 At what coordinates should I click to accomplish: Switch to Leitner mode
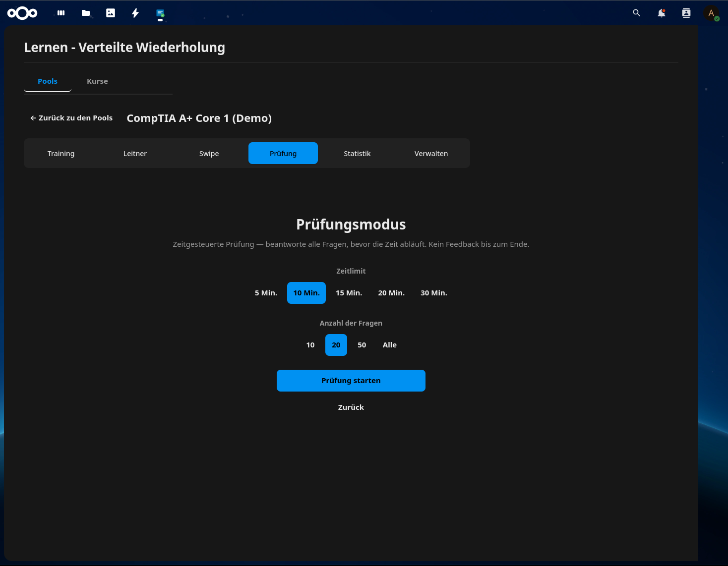click(x=135, y=153)
